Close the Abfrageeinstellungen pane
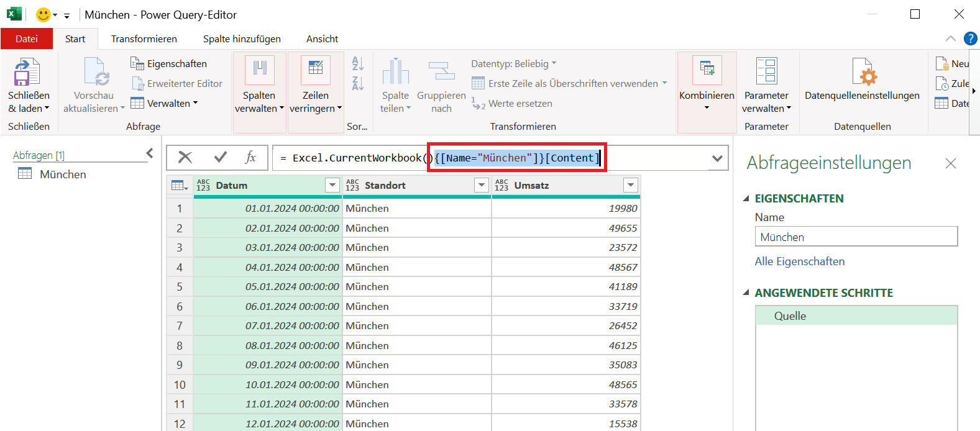This screenshot has width=980, height=431. [950, 163]
